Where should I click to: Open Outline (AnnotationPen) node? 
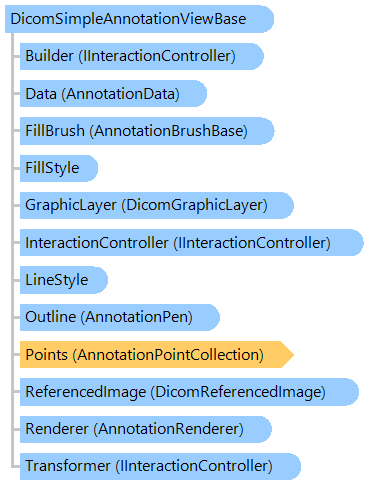click(120, 317)
